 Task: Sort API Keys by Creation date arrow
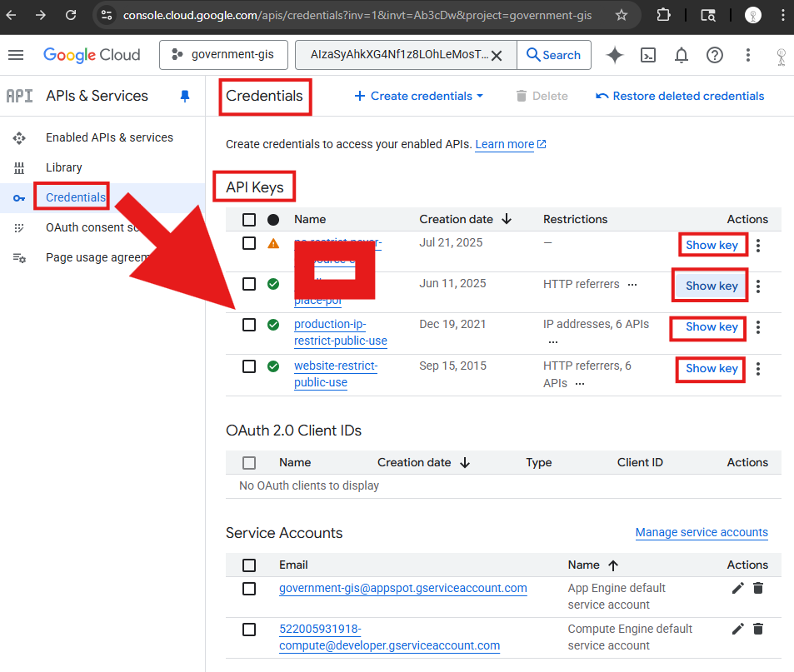coord(507,219)
